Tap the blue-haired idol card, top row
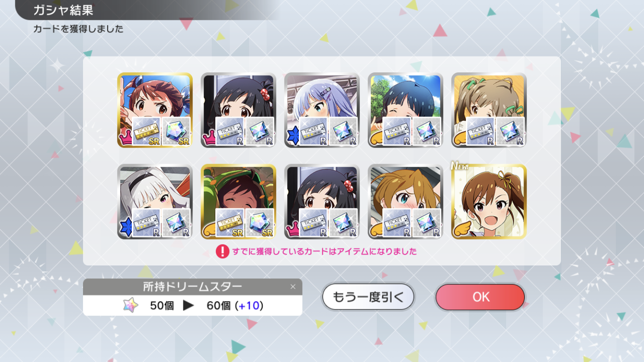This screenshot has height=362, width=644. coord(322,110)
